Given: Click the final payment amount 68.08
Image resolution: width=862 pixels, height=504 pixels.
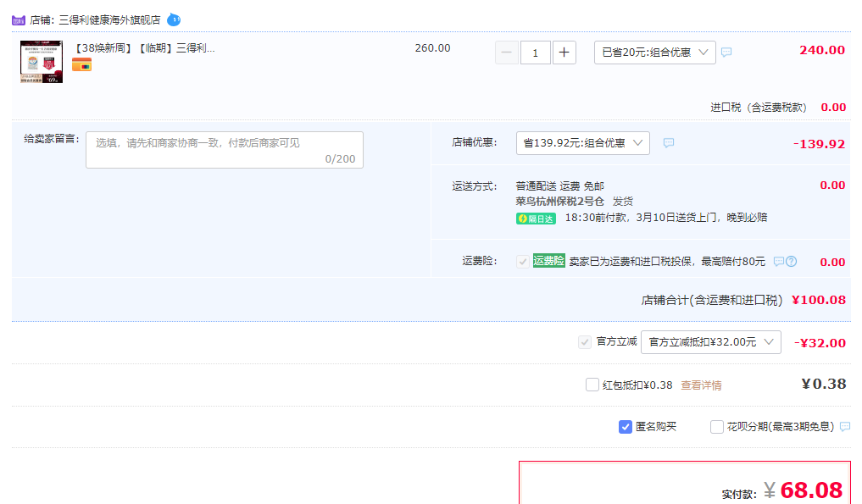Looking at the screenshot, I should [x=811, y=490].
